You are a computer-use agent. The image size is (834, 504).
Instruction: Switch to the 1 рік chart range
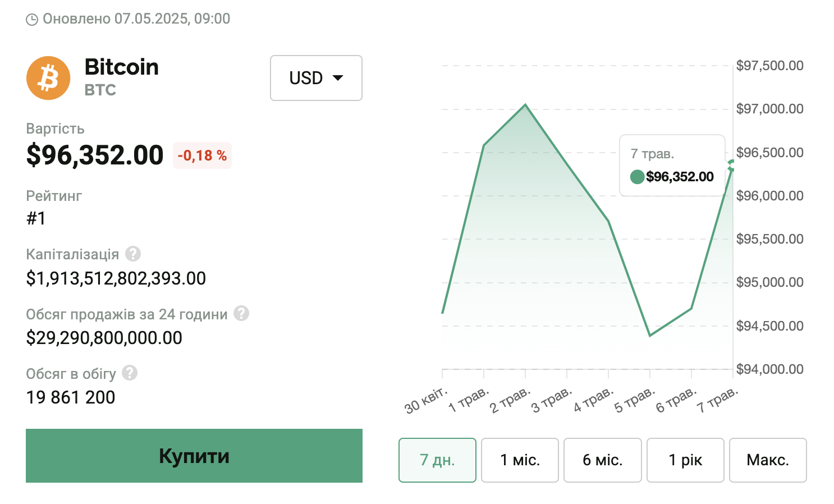pyautogui.click(x=685, y=460)
